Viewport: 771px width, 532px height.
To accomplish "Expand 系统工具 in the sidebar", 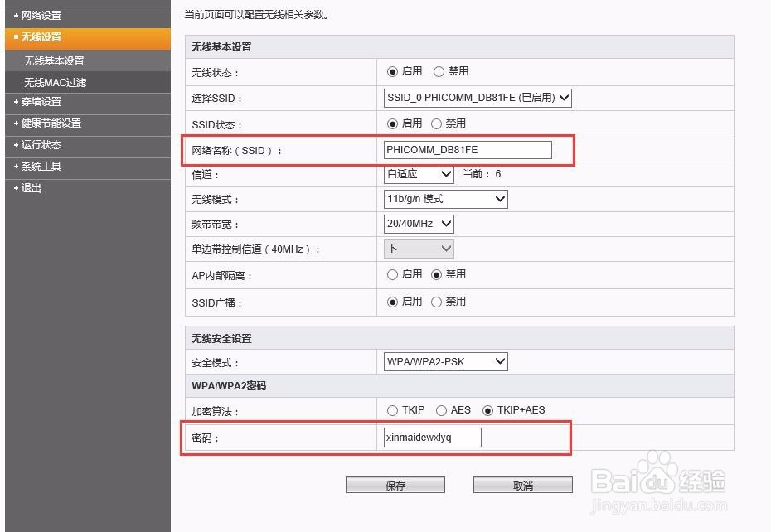I will [x=39, y=167].
